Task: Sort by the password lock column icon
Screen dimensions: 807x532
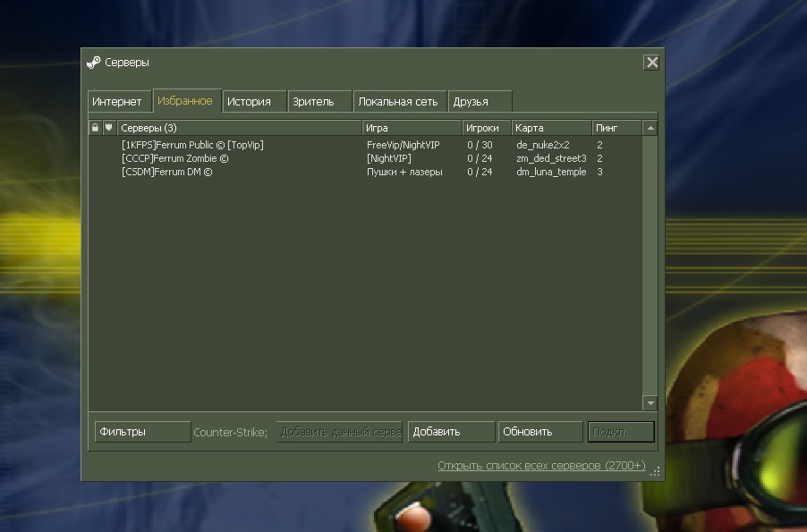Action: point(95,128)
